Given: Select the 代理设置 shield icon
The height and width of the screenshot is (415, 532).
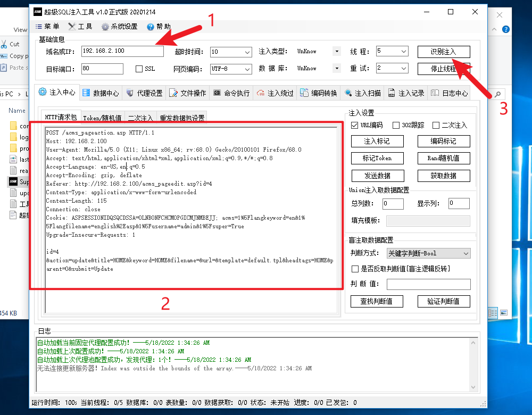Looking at the screenshot, I should (130, 93).
